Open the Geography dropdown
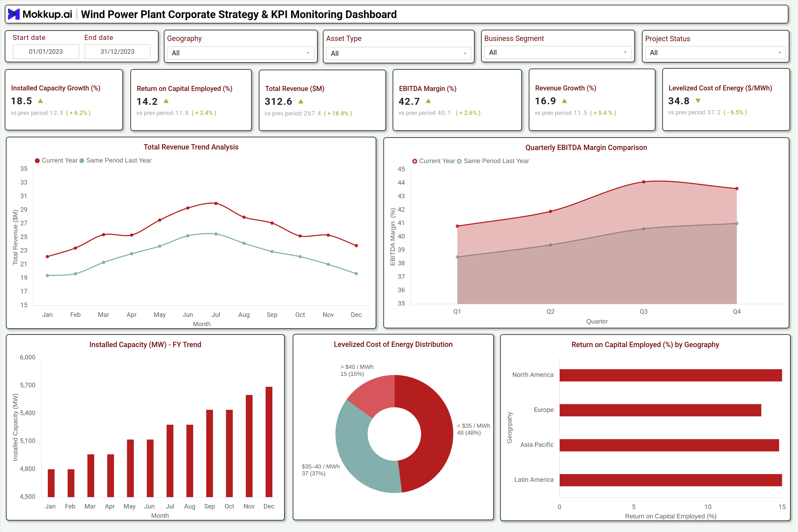798x532 pixels. coord(240,53)
